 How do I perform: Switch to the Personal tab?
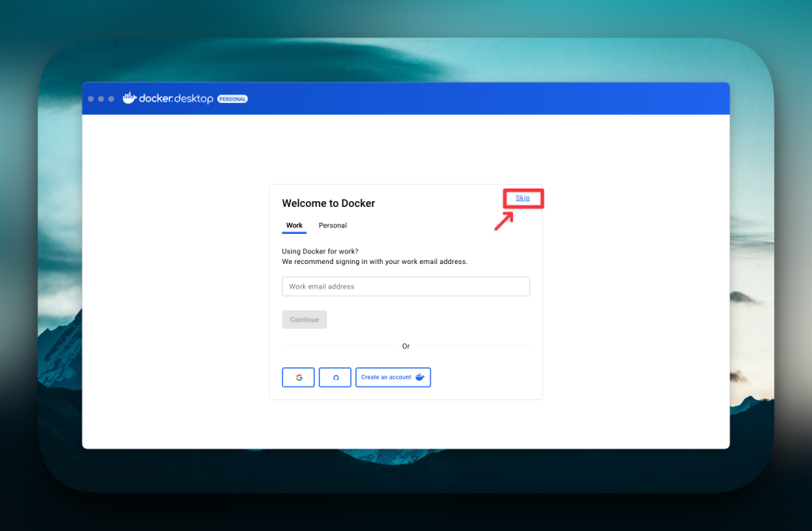(332, 226)
